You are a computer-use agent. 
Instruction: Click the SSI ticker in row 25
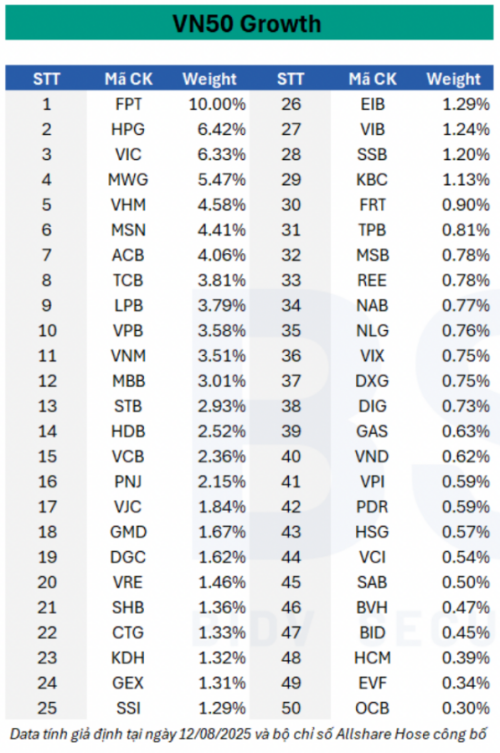(128, 708)
